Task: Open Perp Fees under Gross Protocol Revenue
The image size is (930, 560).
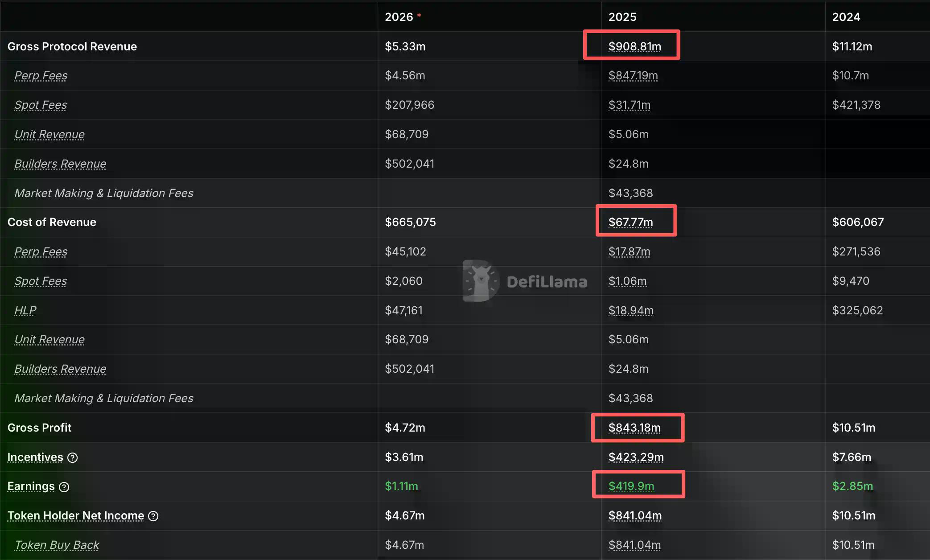Action: pos(41,75)
